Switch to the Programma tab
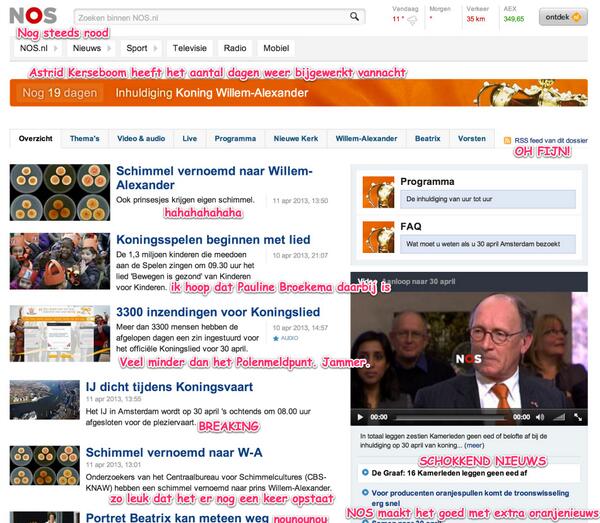 pos(235,138)
